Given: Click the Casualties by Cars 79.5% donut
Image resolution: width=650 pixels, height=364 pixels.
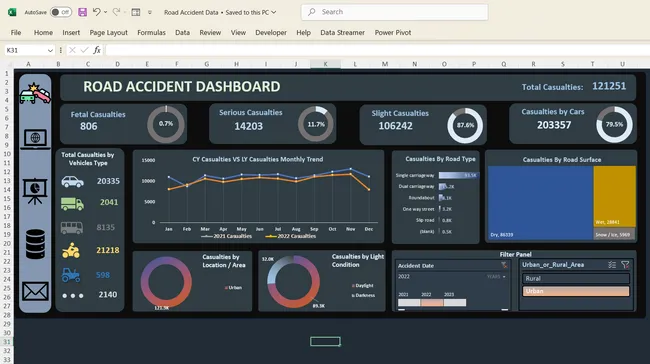Looking at the screenshot, I should click(614, 124).
